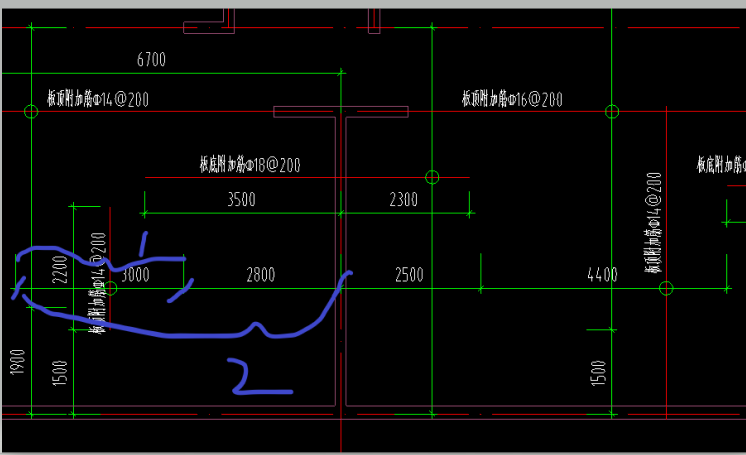The height and width of the screenshot is (455, 746).
Task: Select the right-side vertical 1500 dimension
Action: (598, 373)
